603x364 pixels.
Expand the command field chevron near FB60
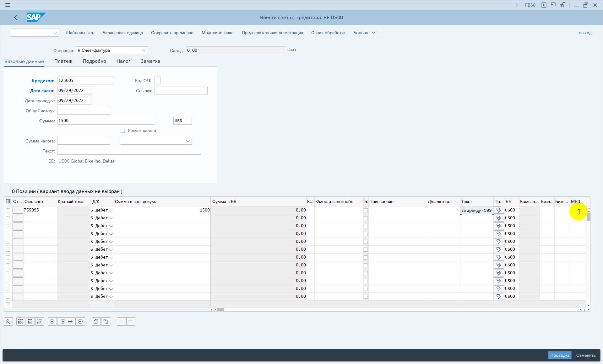coord(516,5)
